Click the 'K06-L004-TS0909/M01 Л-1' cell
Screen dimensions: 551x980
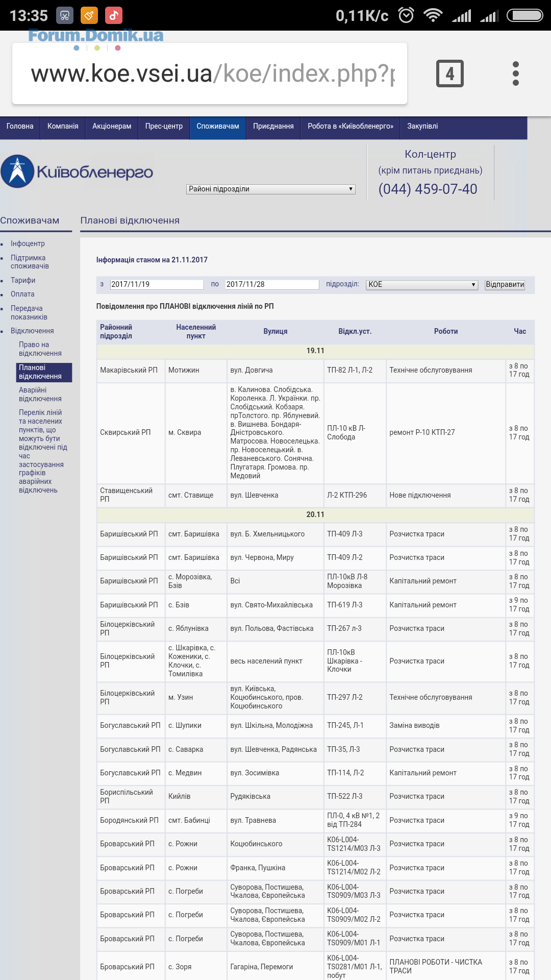pyautogui.click(x=355, y=939)
